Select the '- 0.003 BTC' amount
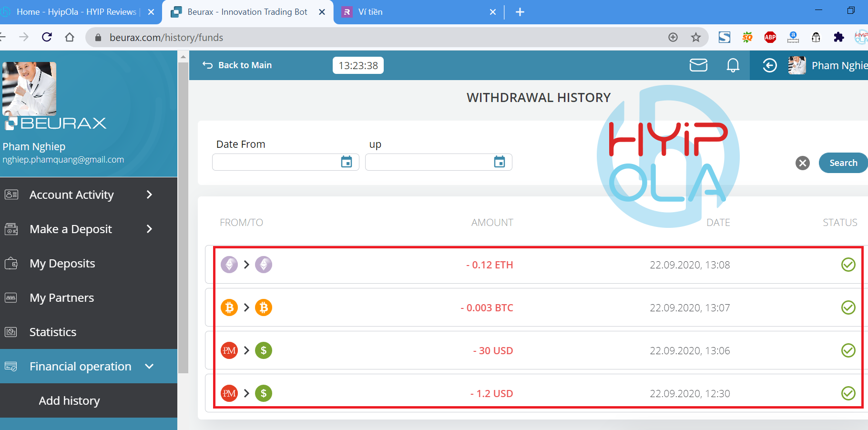Screen dimensions: 868x430 487,308
